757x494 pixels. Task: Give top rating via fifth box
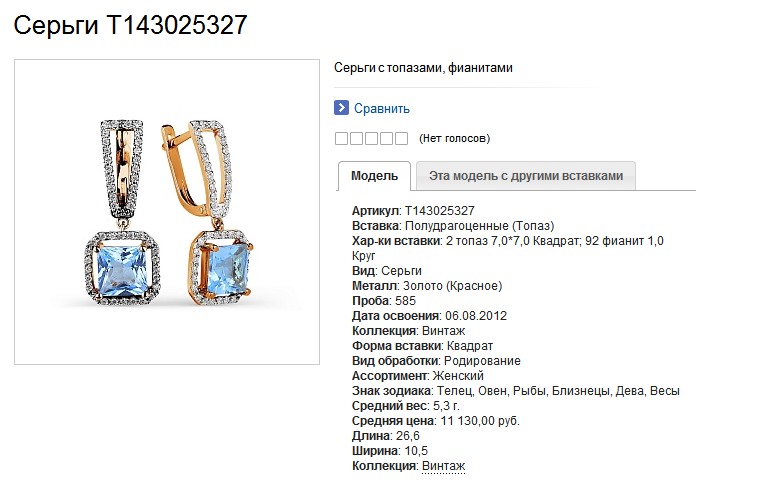401,139
